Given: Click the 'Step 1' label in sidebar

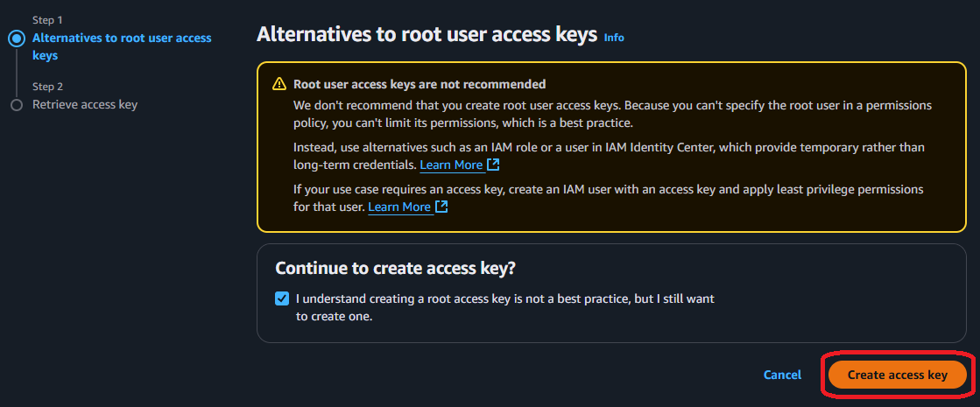Looking at the screenshot, I should point(47,20).
